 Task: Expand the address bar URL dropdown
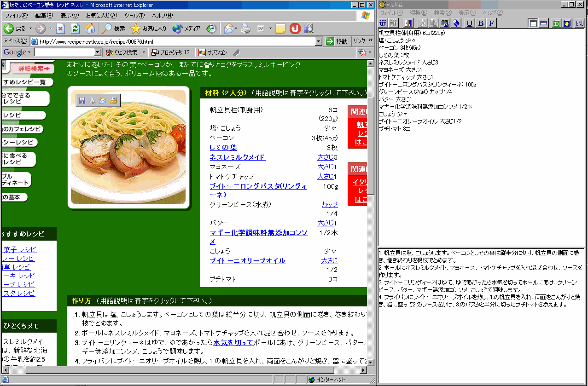319,41
